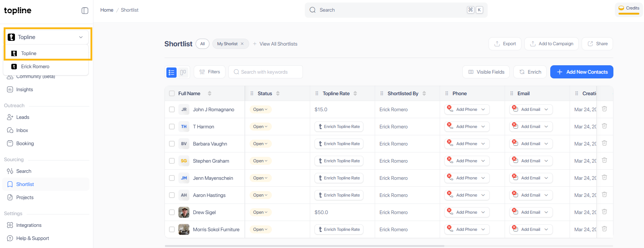
Task: Click the Add New Contacts button
Action: [581, 72]
